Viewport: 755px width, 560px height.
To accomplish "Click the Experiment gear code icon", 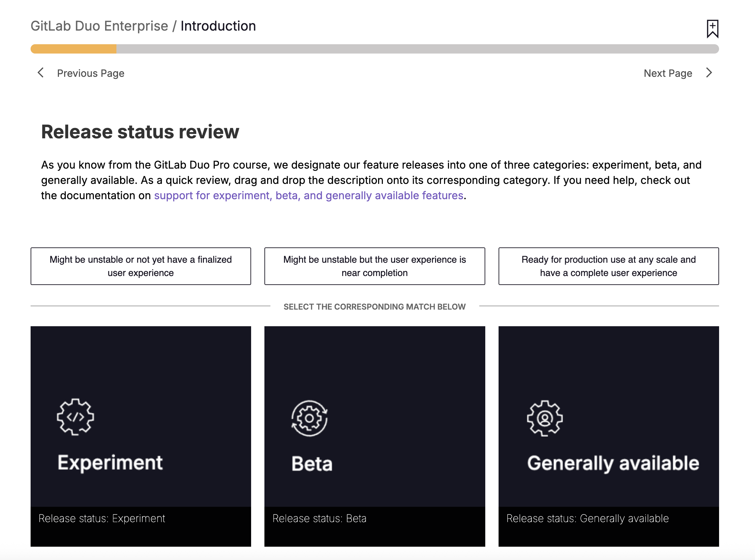I will [75, 417].
